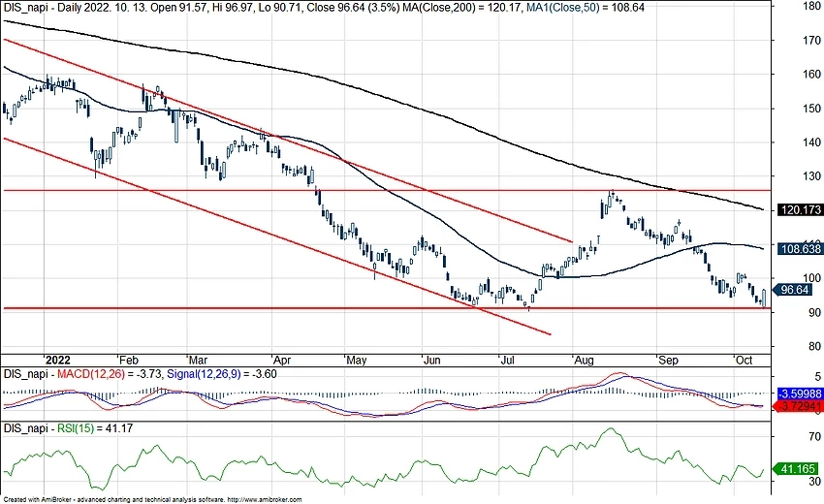
Task: Click the 150 price axis label
Action: click(x=812, y=109)
